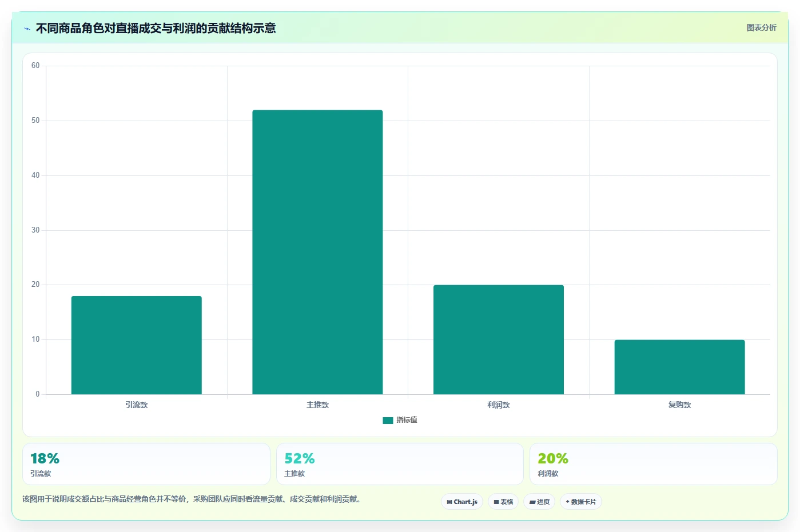Click the 图表分析 label in the header

click(x=761, y=27)
